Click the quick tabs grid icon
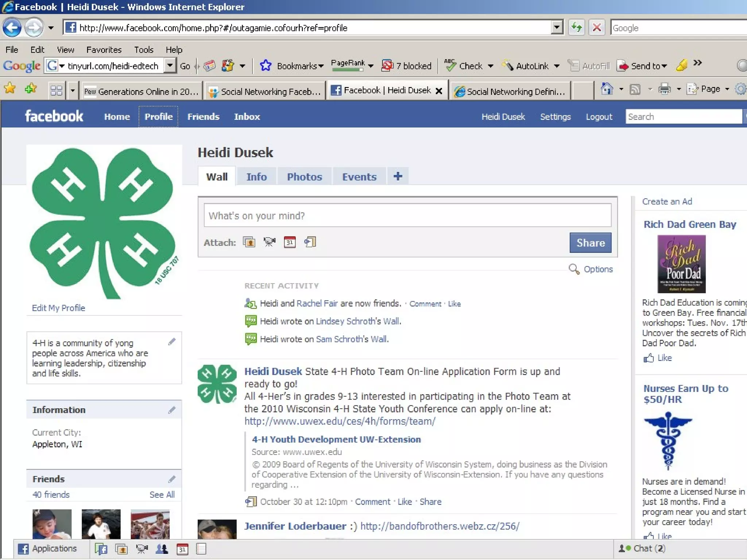The image size is (747, 560). click(56, 90)
